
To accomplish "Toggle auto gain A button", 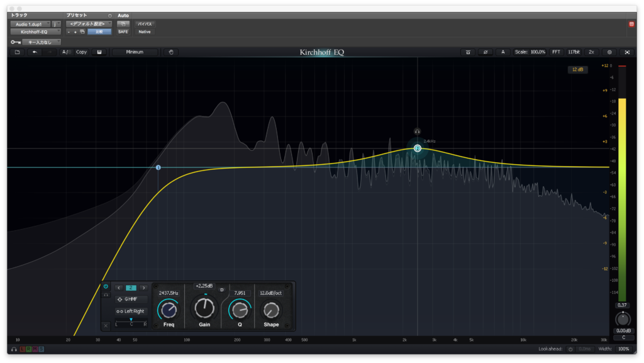I will pyautogui.click(x=502, y=52).
